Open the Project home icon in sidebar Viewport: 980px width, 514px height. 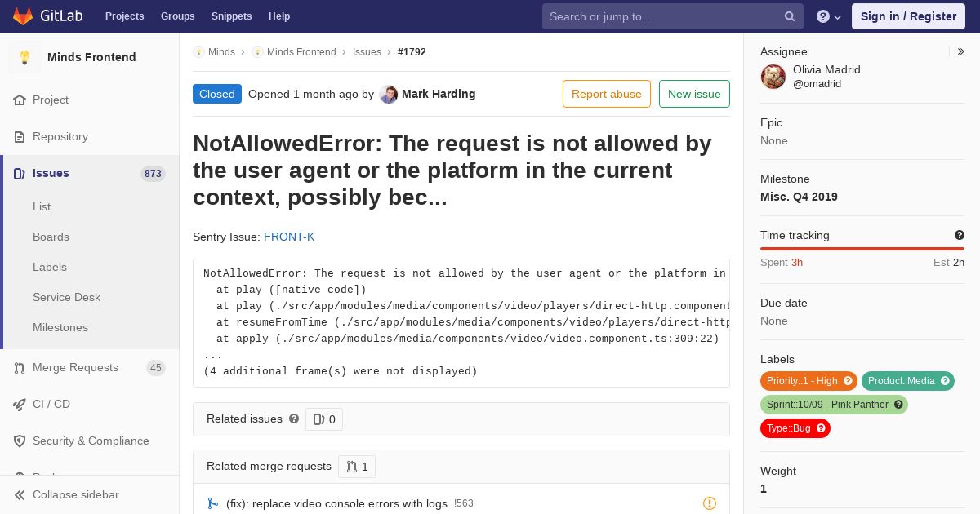tap(20, 100)
